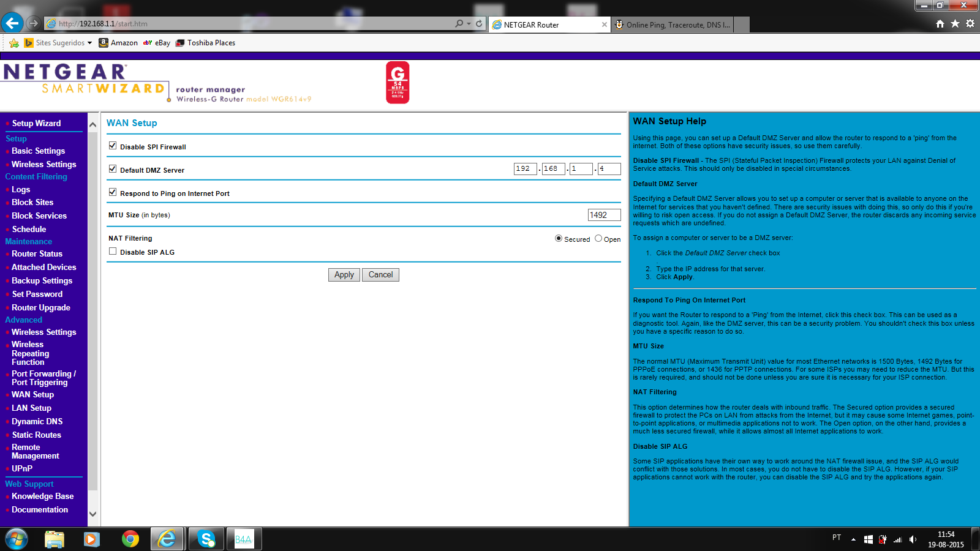Open Router Status link
The image size is (980, 551).
pyautogui.click(x=37, y=253)
